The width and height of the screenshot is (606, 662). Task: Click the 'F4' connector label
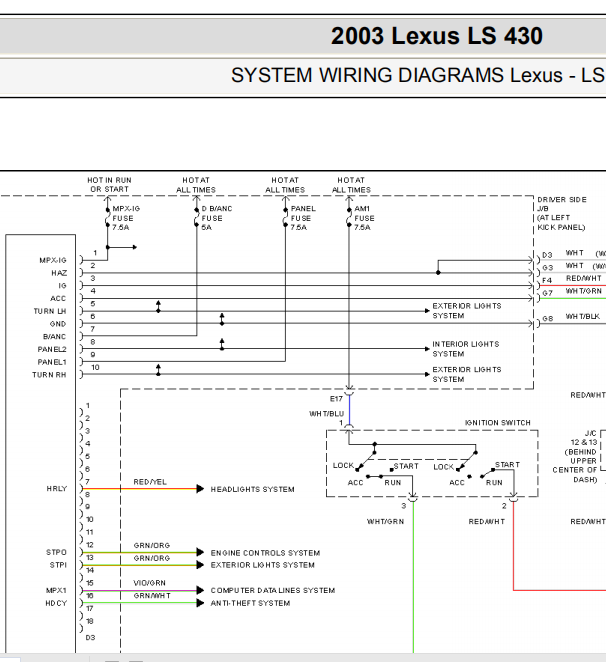tap(547, 280)
